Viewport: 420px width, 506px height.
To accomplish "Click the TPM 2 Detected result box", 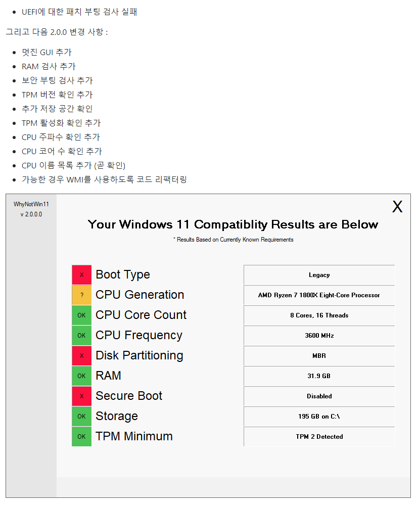I will click(x=319, y=437).
